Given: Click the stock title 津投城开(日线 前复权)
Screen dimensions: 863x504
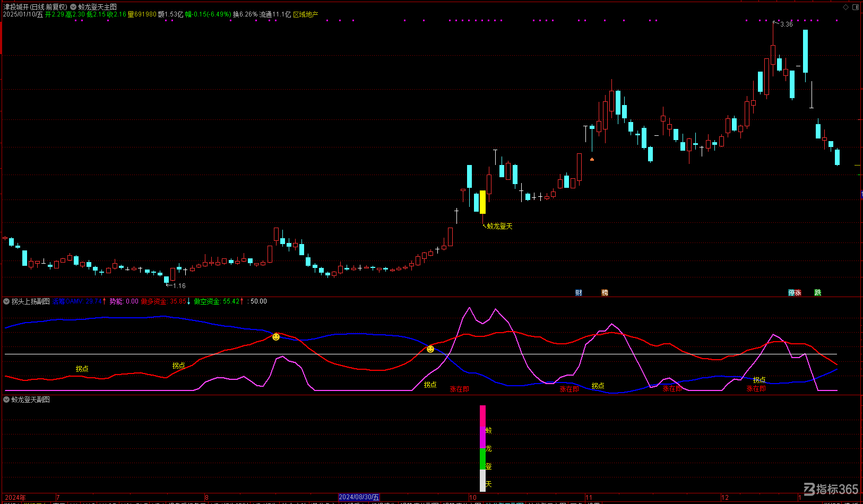Looking at the screenshot, I should (36, 7).
